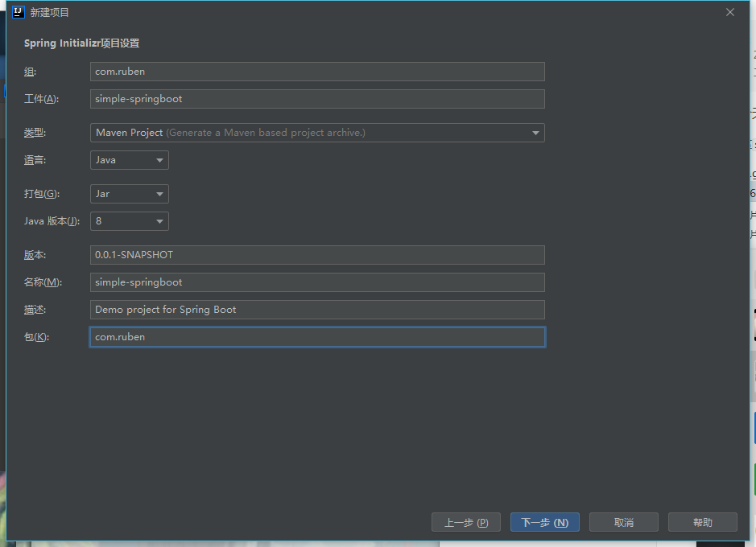The height and width of the screenshot is (547, 756).
Task: Click the 组 input field with com.ruben
Action: 317,72
